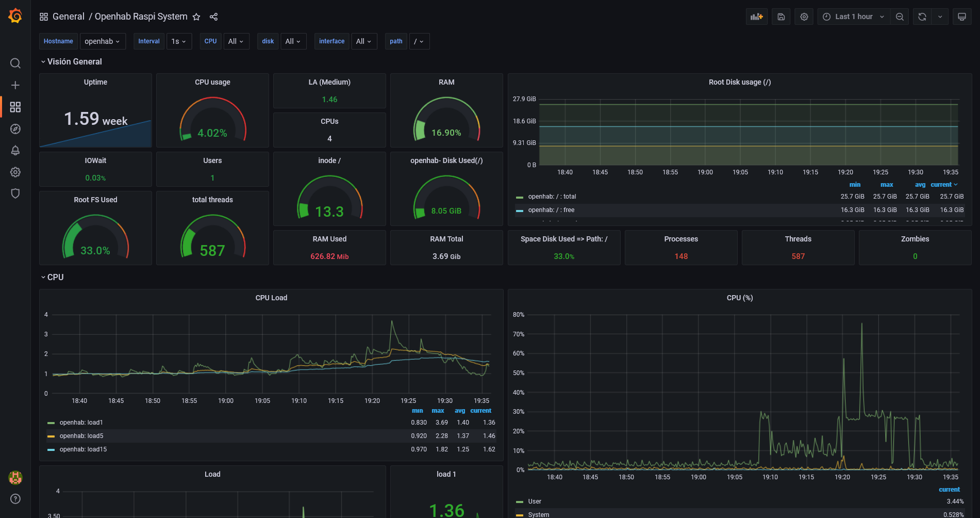This screenshot has height=518, width=980.
Task: Open the CPU usage panel title menu
Action: click(212, 82)
